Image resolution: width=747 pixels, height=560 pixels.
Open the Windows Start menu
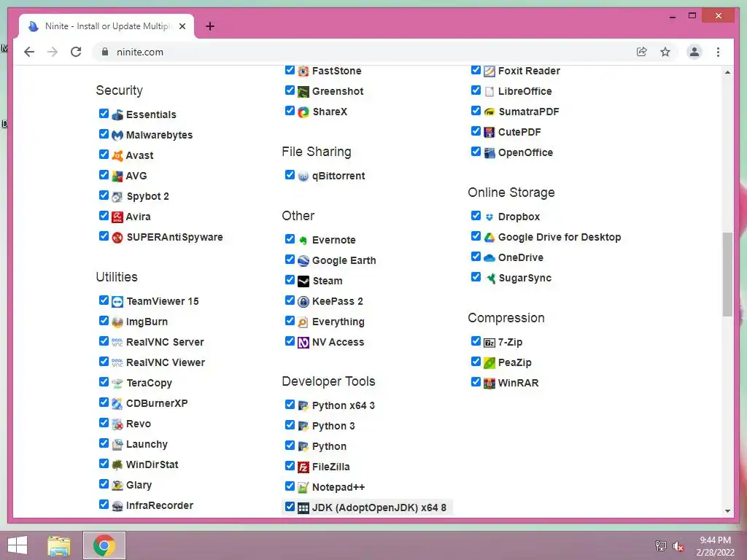tap(18, 545)
